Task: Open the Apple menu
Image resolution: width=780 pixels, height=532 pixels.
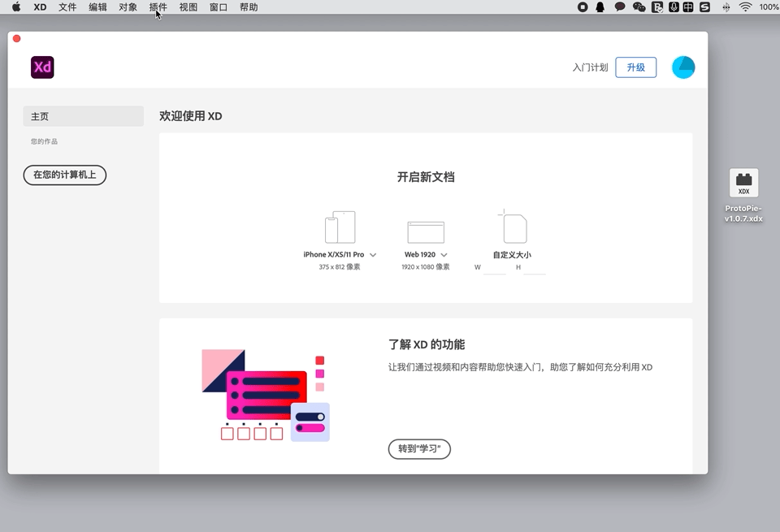Action: tap(16, 7)
